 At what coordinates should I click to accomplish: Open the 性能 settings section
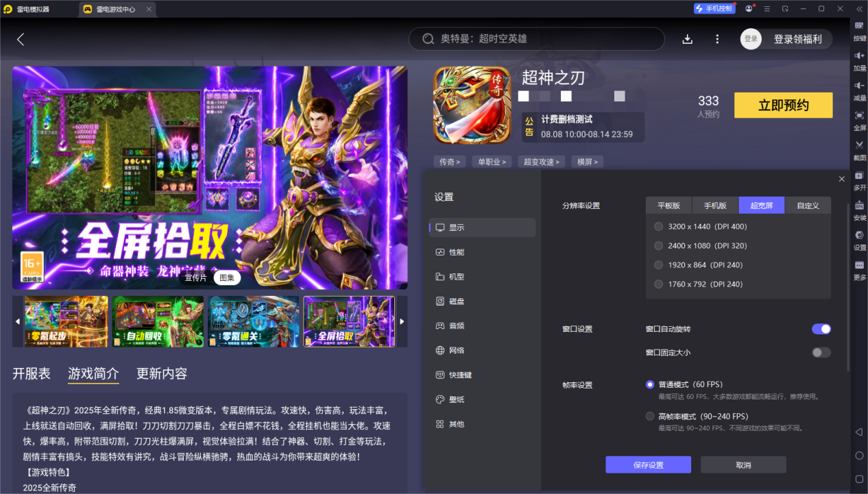[482, 252]
